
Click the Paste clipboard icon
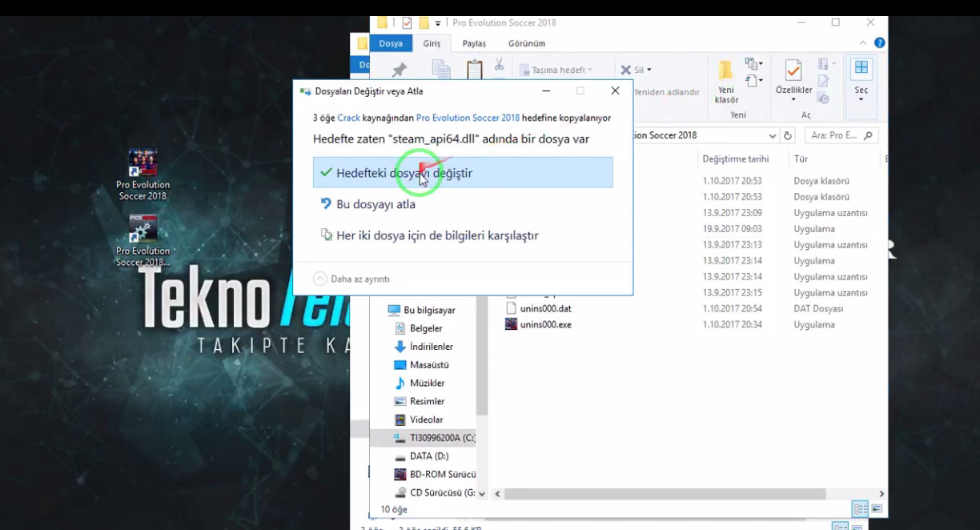click(x=474, y=70)
